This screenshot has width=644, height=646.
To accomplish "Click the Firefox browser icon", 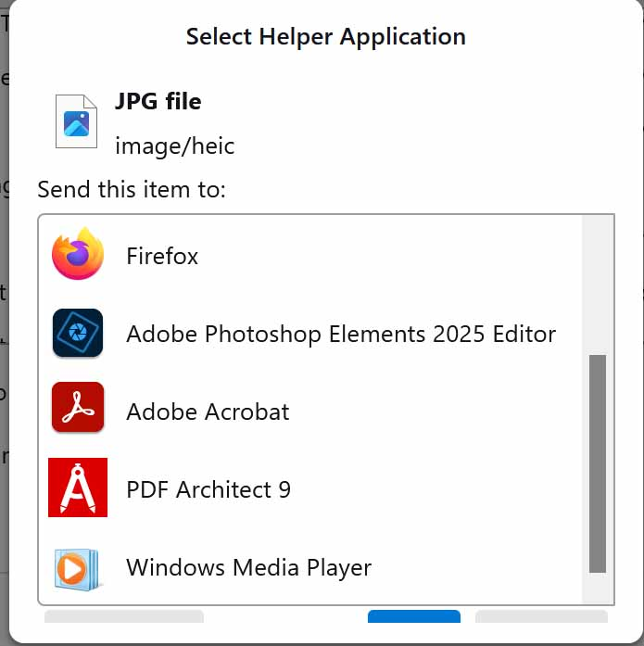I will point(77,255).
